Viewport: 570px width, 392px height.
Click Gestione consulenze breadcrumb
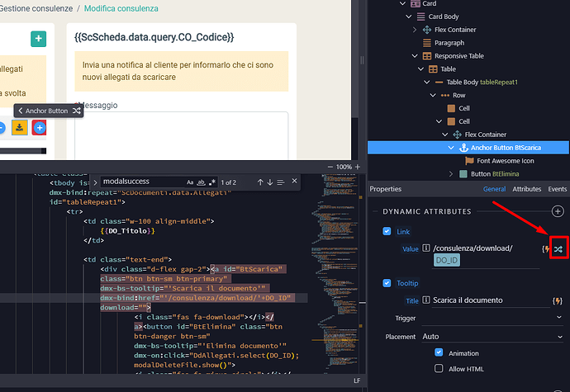(x=36, y=8)
